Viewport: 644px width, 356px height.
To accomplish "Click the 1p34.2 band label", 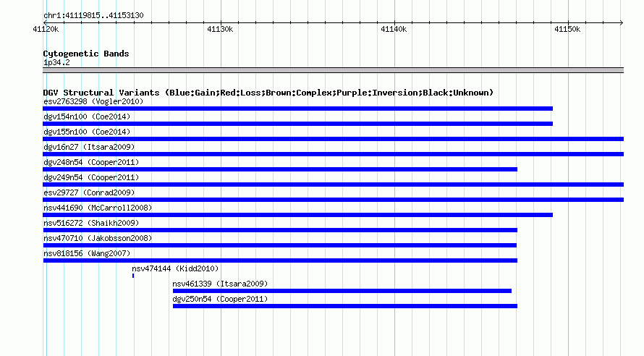I will [x=56, y=62].
